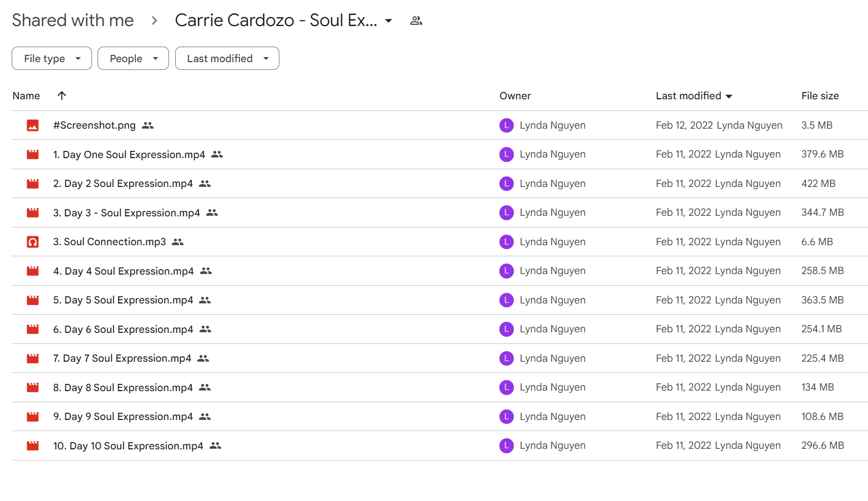Screen dimensions: 868x501
Task: Click owner name Lynda Nguyen in Day 5 row
Action: point(552,300)
